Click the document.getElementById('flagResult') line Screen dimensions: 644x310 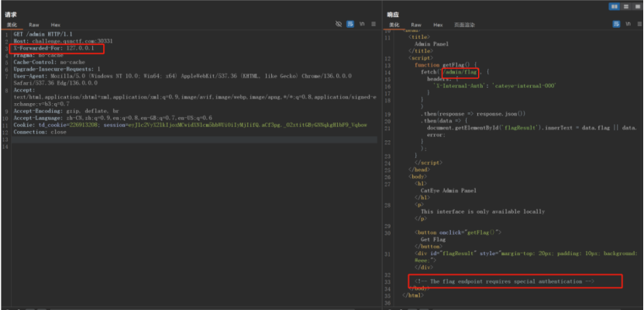tap(532, 128)
